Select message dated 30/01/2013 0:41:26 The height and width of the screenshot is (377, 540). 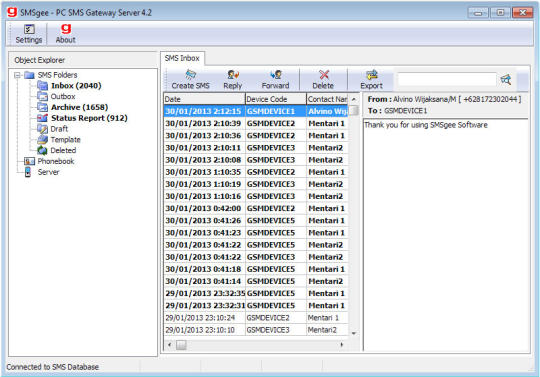click(256, 220)
